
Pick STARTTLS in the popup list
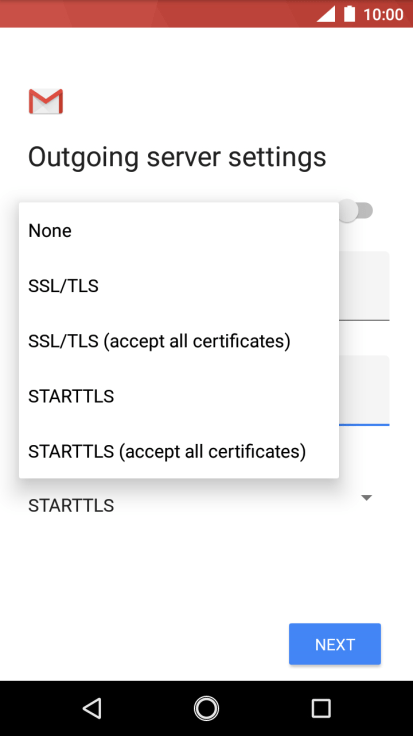point(179,396)
